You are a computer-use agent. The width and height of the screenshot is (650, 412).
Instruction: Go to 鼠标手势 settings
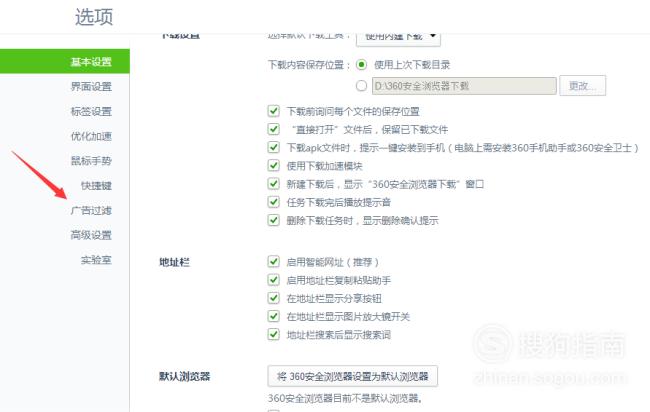pos(91,161)
